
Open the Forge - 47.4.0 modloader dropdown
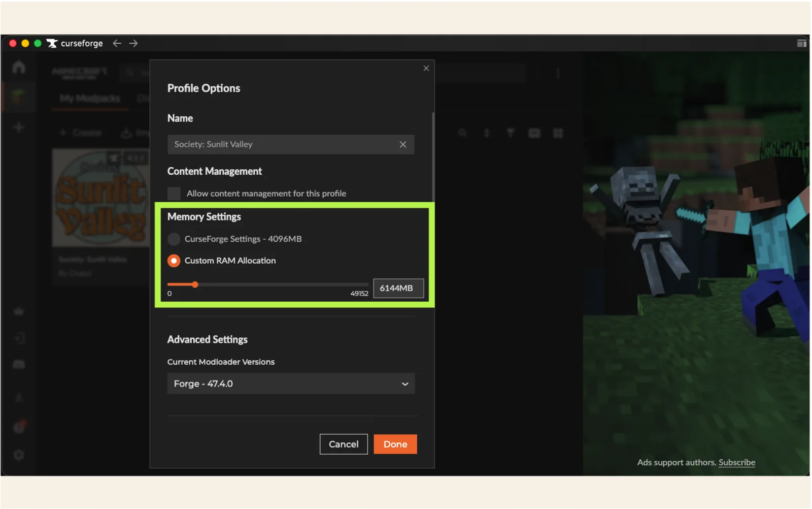[x=291, y=384]
